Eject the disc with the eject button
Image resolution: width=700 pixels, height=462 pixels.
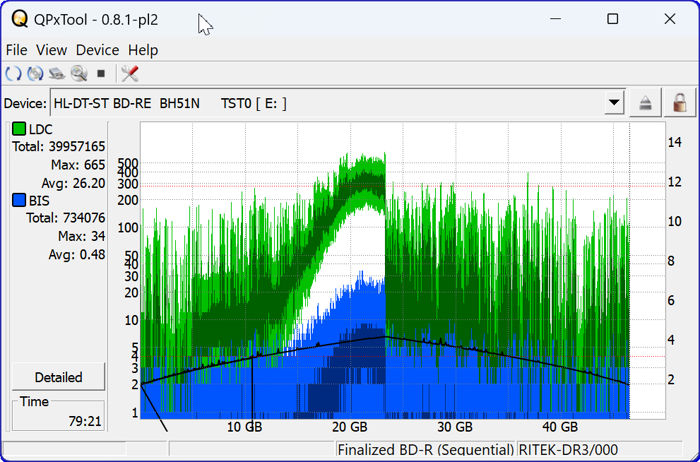[x=646, y=103]
